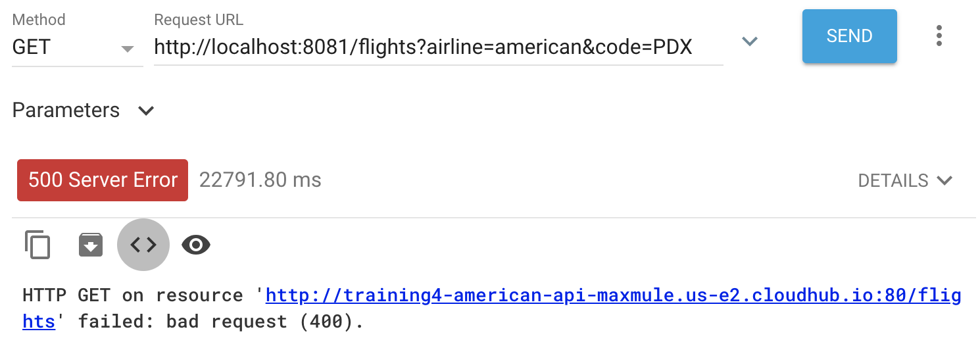
Task: Click the 22791.80 ms response time
Action: pyautogui.click(x=260, y=180)
